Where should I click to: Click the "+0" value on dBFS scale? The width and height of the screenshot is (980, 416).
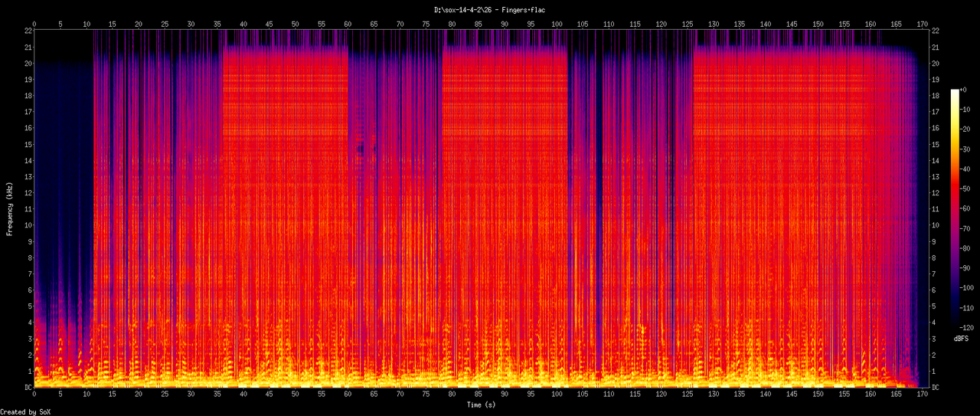(x=965, y=90)
